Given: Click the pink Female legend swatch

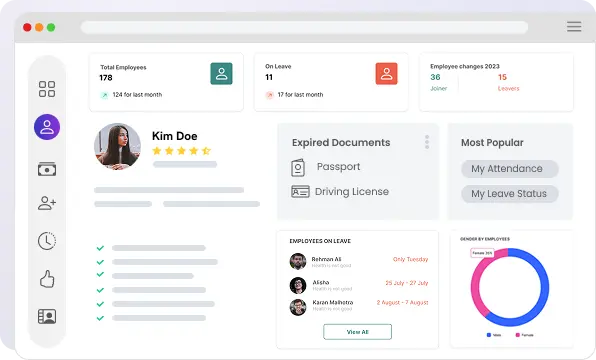Looking at the screenshot, I should click(518, 335).
